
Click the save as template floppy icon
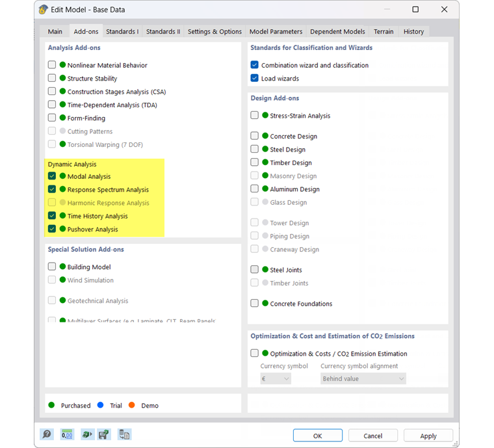click(104, 434)
